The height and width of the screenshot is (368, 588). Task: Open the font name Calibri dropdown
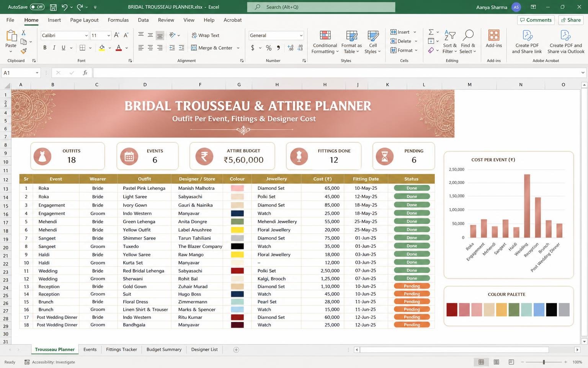coord(87,35)
